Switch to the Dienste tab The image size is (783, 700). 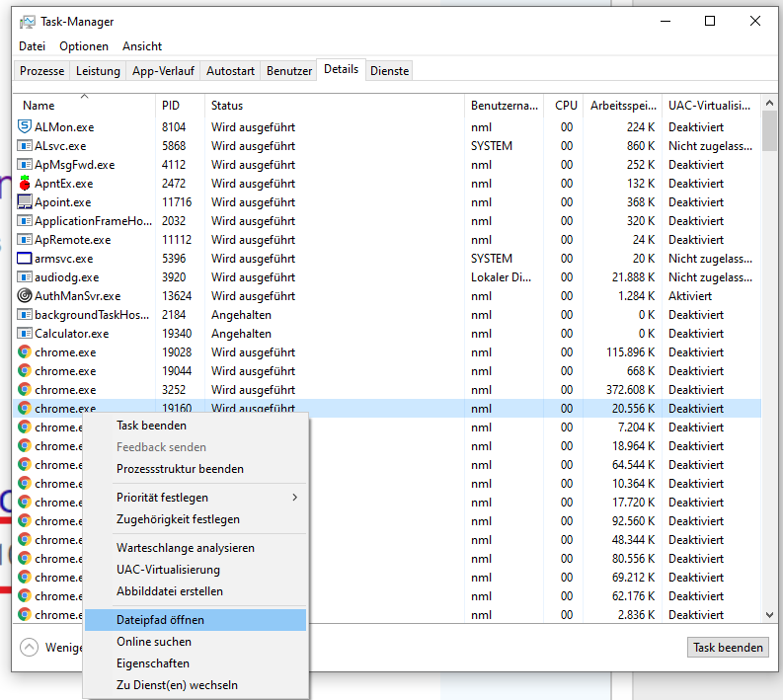(389, 71)
